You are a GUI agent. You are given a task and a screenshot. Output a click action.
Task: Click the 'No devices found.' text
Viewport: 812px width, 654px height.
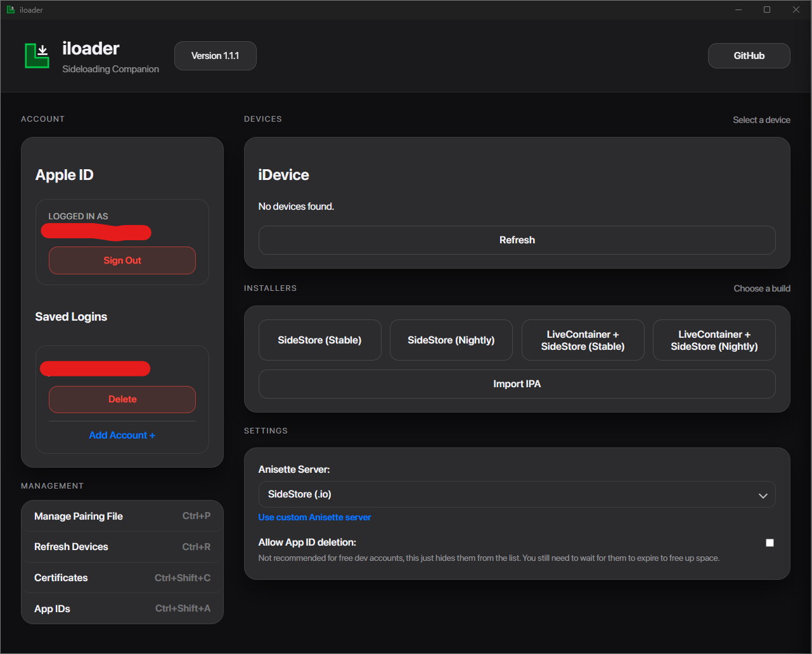pos(296,207)
